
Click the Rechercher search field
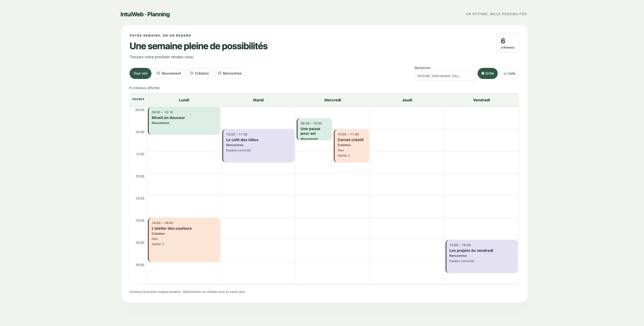click(445, 76)
